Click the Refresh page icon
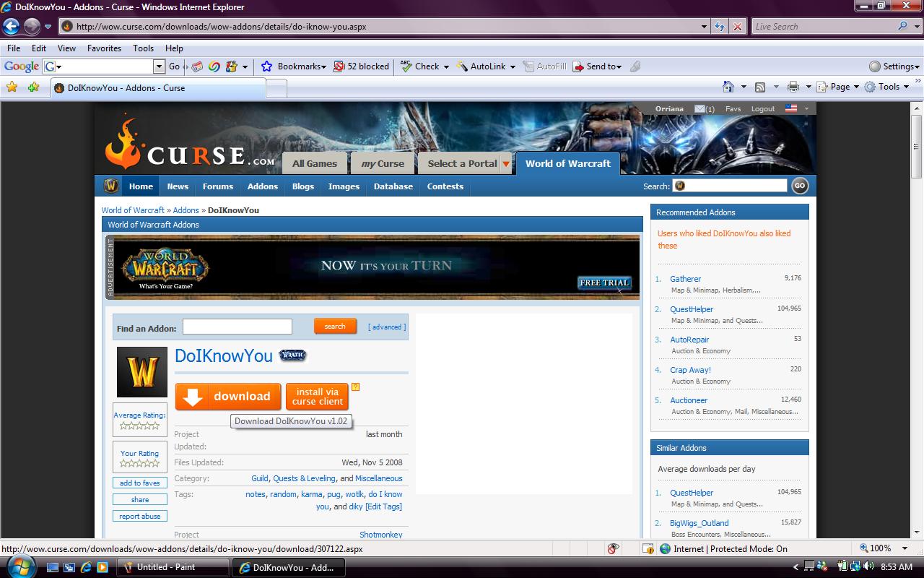Screen dimensions: 924x578 click(720, 27)
